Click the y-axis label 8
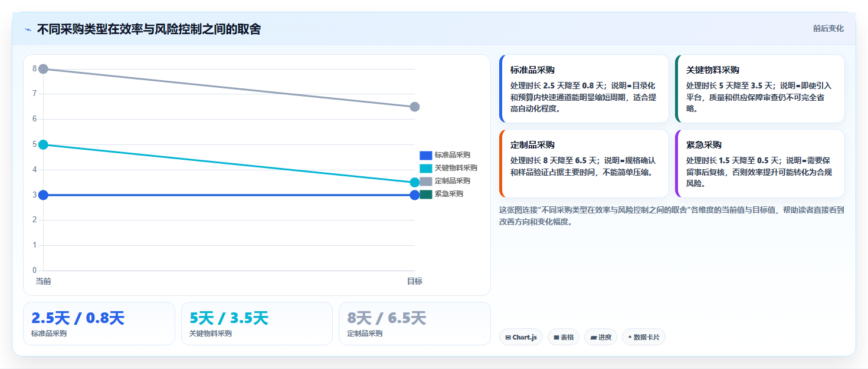 [x=35, y=69]
